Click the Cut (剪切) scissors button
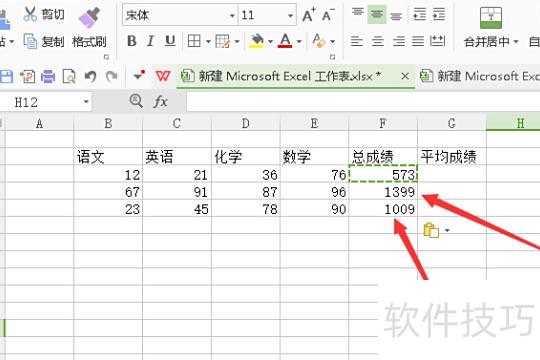Image resolution: width=540 pixels, height=360 pixels. (43, 14)
